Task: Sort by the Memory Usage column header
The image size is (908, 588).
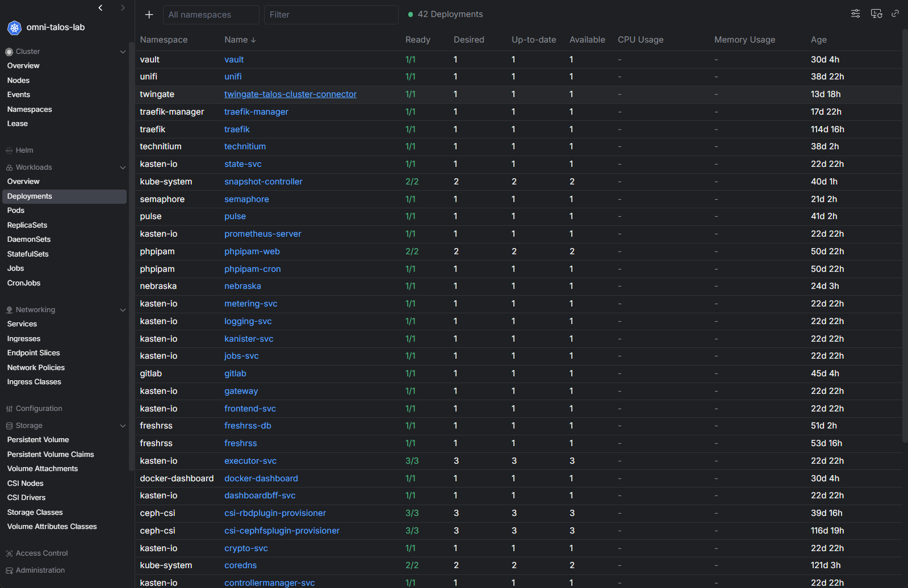Action: [744, 40]
